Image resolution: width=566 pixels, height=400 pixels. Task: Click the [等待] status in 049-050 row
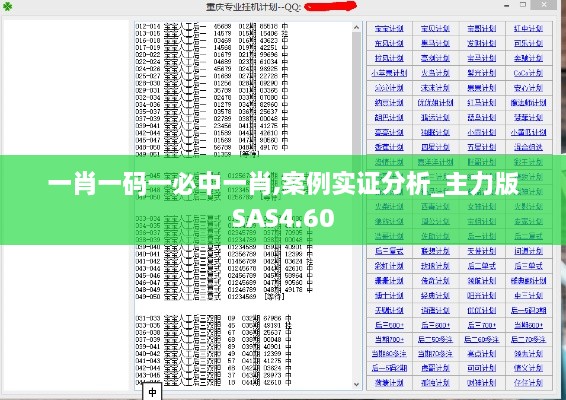275,297
